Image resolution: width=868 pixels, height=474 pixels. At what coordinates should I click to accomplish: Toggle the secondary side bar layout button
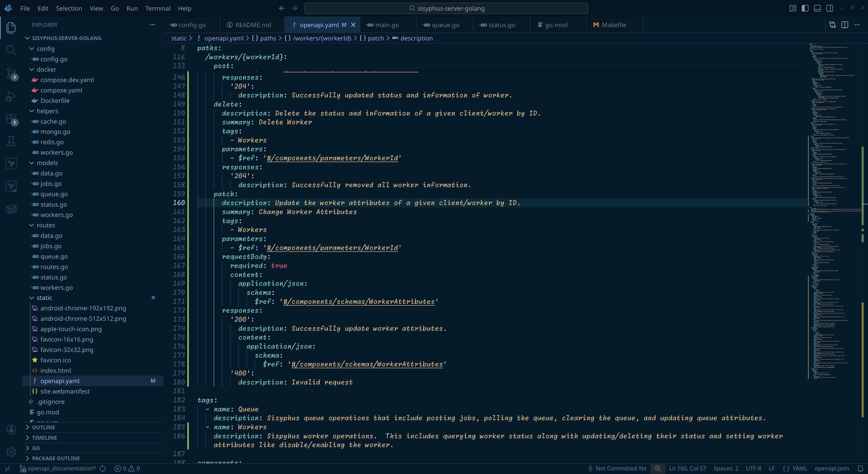[x=830, y=8]
